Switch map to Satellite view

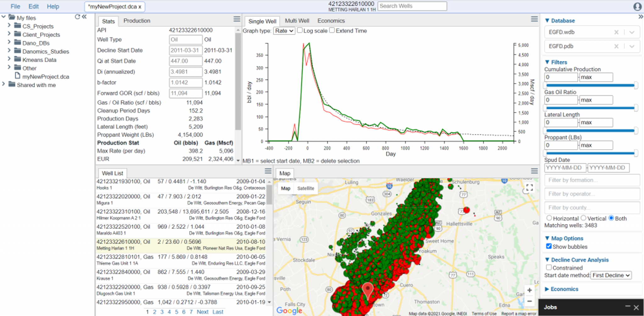306,188
